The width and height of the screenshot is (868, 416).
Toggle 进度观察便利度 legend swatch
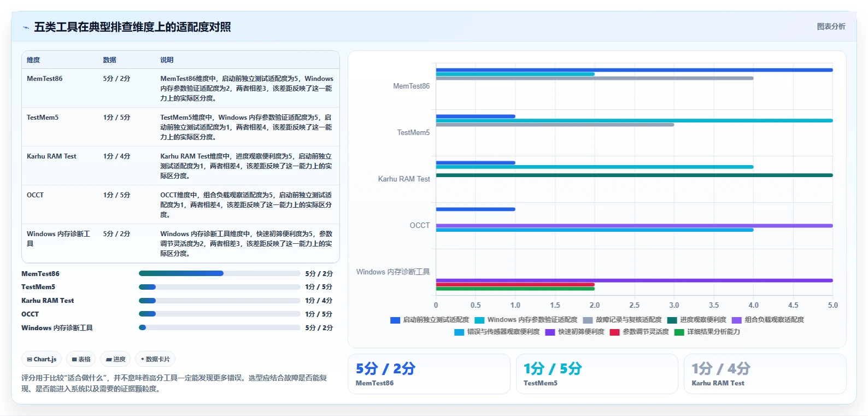pos(672,320)
